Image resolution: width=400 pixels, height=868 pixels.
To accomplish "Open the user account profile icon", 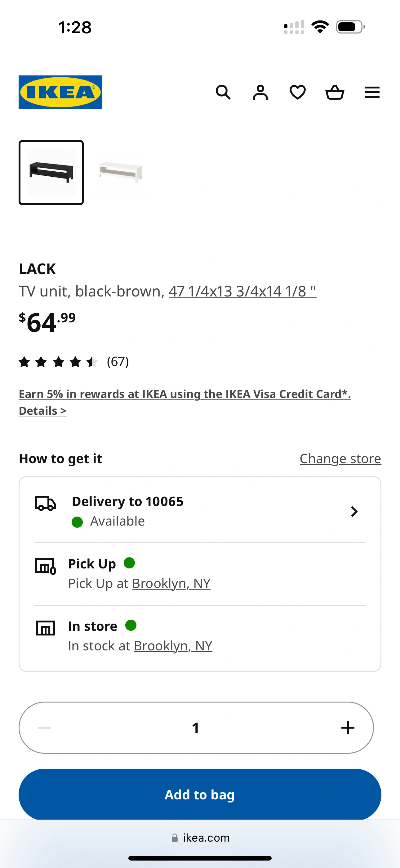I will pos(260,92).
